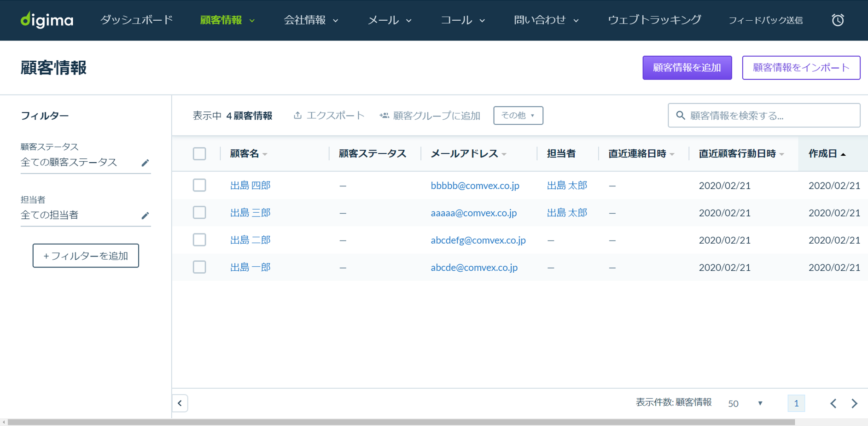Open 担当者 出島 太郎 in 出島 三郎 row

tap(567, 212)
